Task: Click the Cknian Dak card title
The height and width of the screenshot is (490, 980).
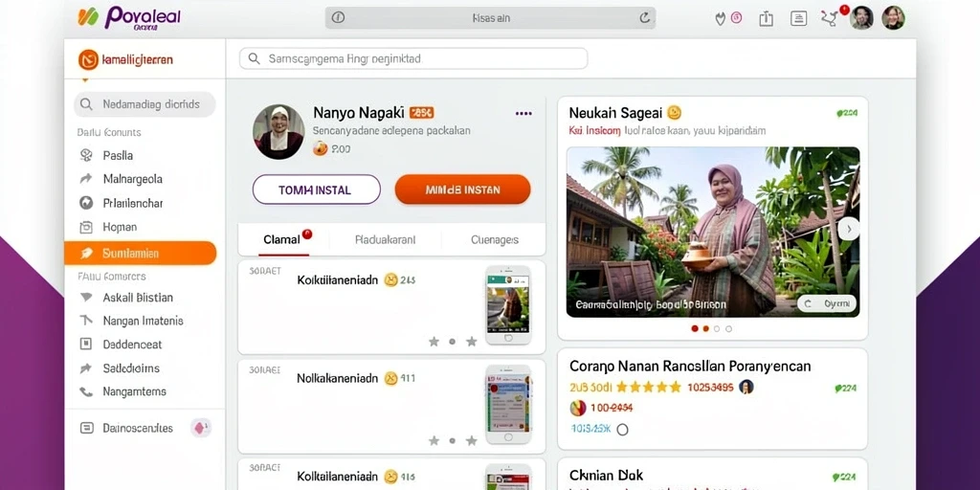Action: click(x=606, y=476)
